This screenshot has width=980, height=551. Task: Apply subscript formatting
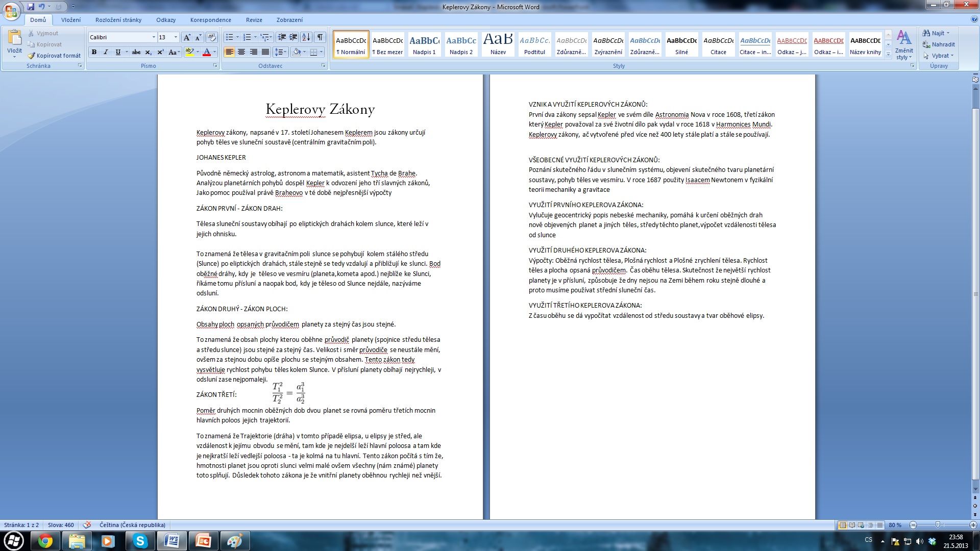(148, 52)
